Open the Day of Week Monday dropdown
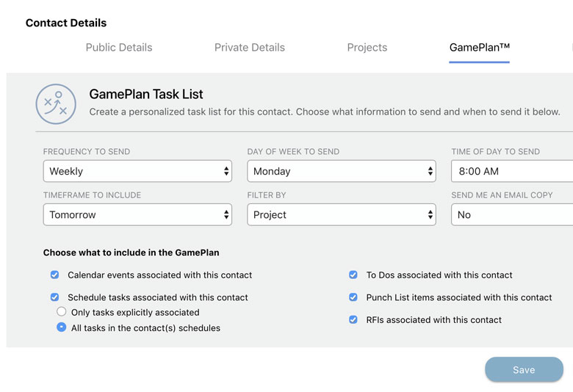Viewport: 573px width, 392px height. tap(342, 171)
